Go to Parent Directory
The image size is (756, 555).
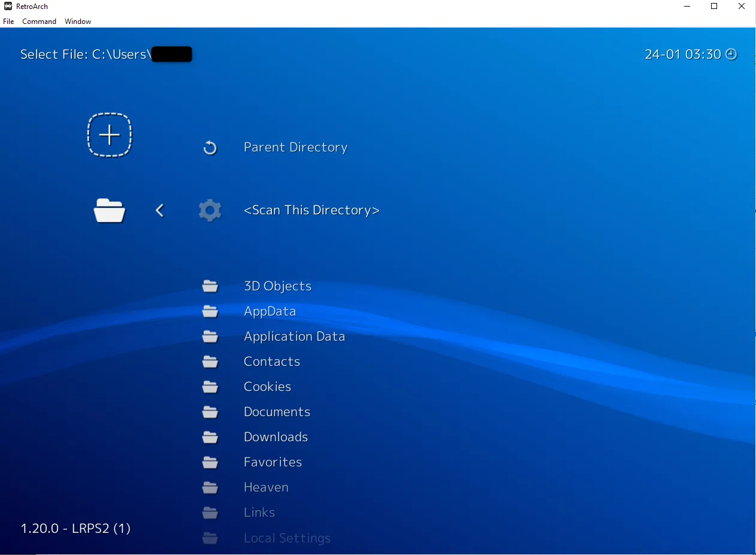tap(295, 147)
